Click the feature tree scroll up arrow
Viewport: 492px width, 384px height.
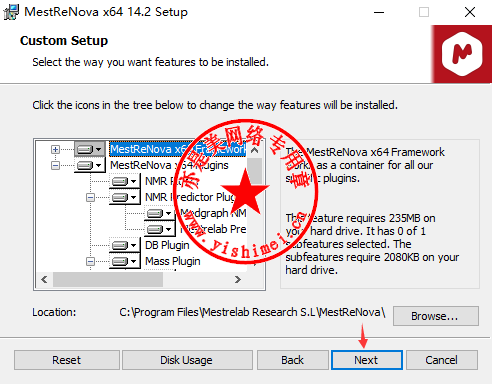click(x=255, y=150)
